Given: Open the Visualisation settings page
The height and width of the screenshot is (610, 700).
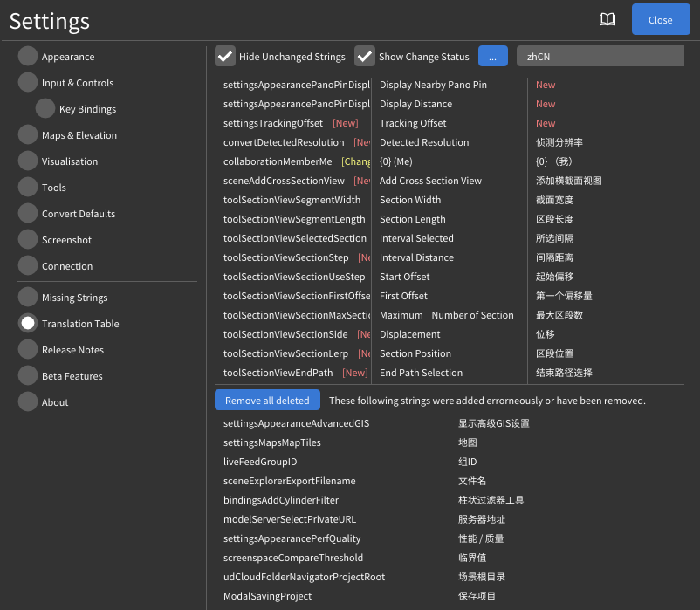Looking at the screenshot, I should pyautogui.click(x=70, y=161).
